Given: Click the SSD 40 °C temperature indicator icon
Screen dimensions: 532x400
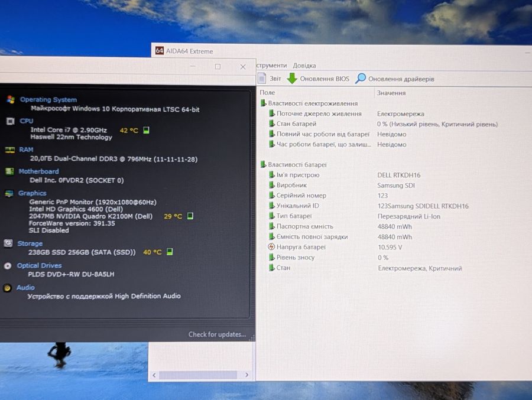Looking at the screenshot, I should [170, 252].
